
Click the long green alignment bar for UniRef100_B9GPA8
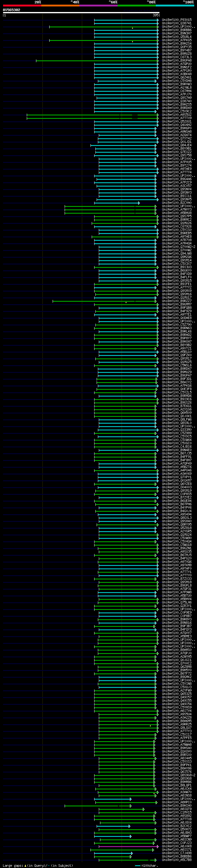[97, 61]
